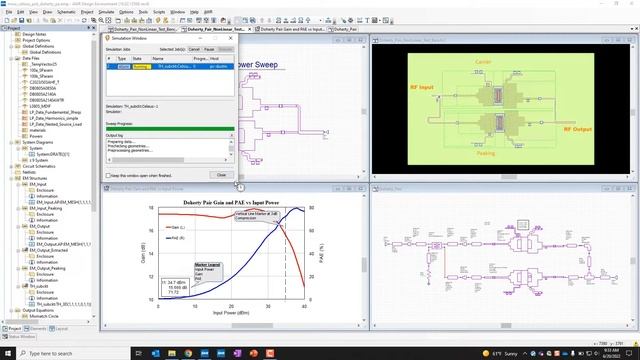The width and height of the screenshot is (640, 360).
Task: Close the Project panel using its X
Action: click(94, 28)
